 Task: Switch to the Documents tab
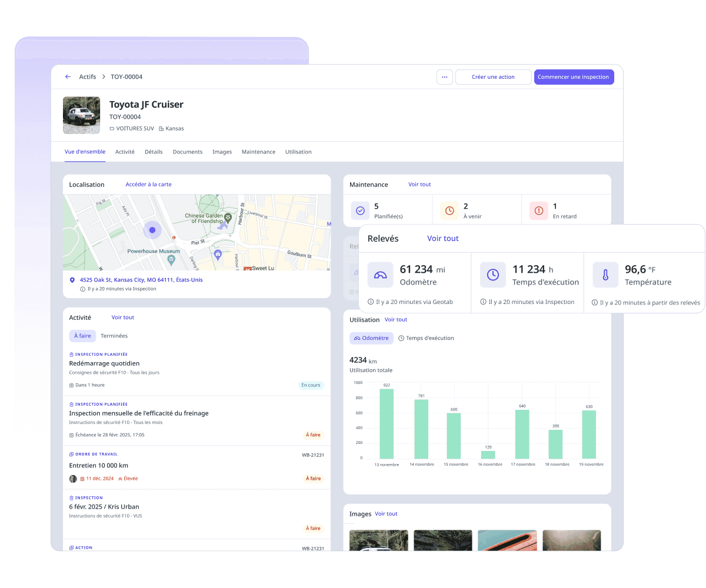(187, 152)
